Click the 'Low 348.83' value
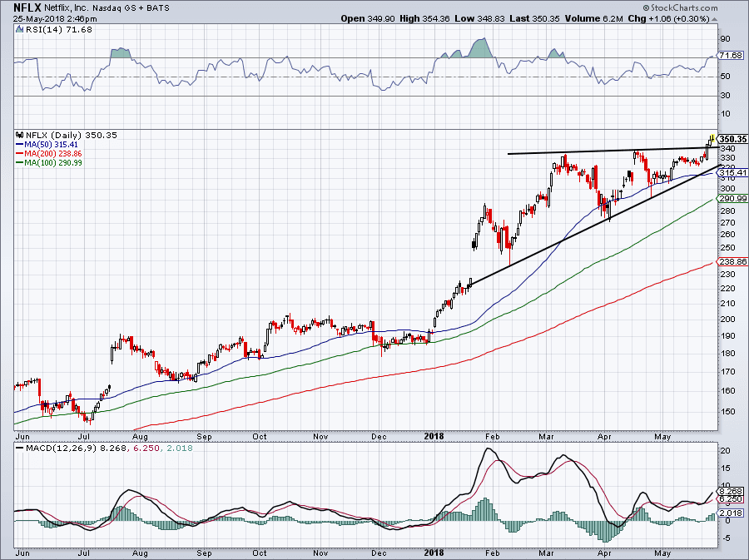 click(x=479, y=18)
